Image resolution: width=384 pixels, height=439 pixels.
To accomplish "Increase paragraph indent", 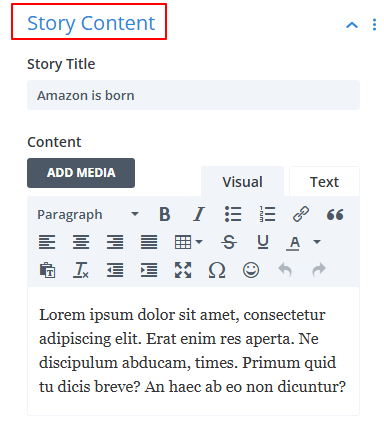I will click(149, 270).
